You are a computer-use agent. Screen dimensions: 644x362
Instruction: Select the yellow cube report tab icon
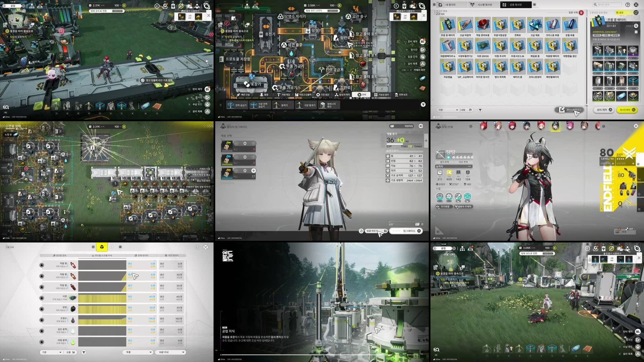pos(102,247)
